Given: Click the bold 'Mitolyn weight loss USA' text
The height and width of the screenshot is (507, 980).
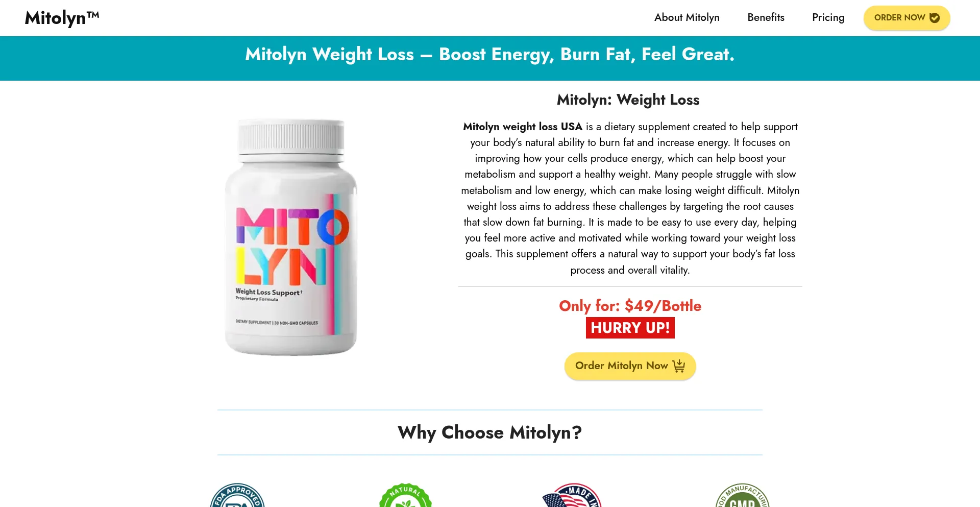Looking at the screenshot, I should (x=523, y=127).
